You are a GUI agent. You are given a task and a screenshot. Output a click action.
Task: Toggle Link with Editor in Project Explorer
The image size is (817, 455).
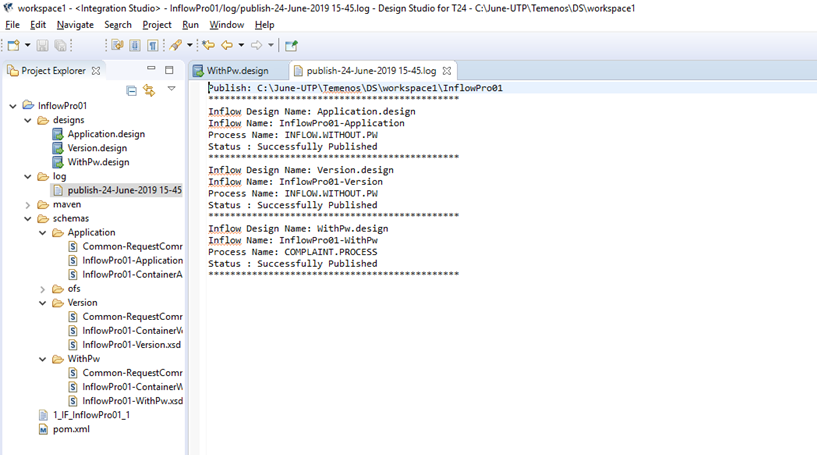click(149, 91)
